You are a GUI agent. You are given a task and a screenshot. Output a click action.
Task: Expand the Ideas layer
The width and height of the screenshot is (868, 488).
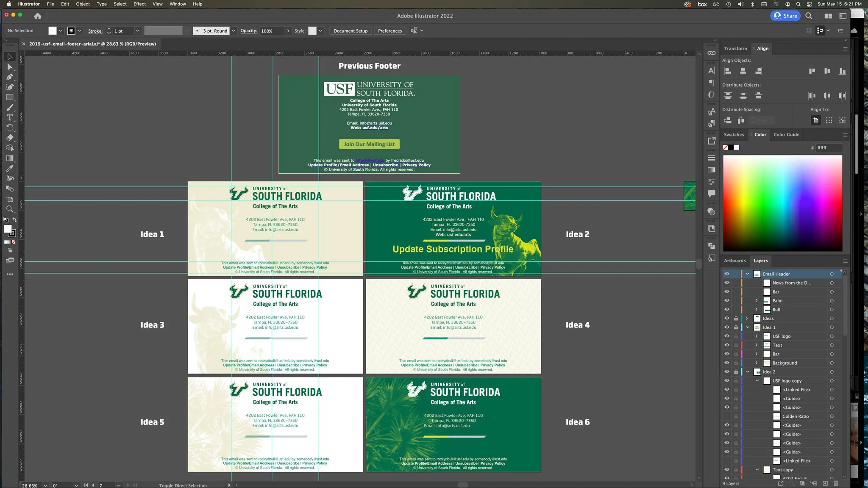tap(747, 319)
